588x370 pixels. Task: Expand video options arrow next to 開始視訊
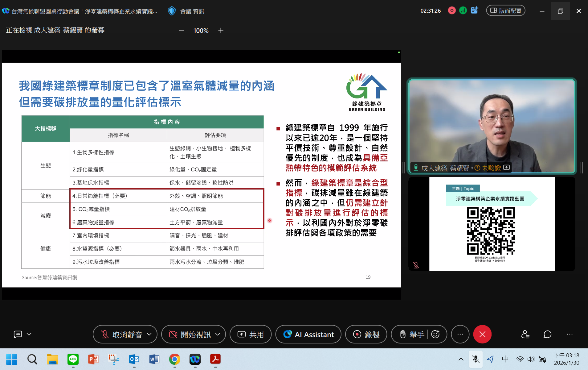(218, 334)
